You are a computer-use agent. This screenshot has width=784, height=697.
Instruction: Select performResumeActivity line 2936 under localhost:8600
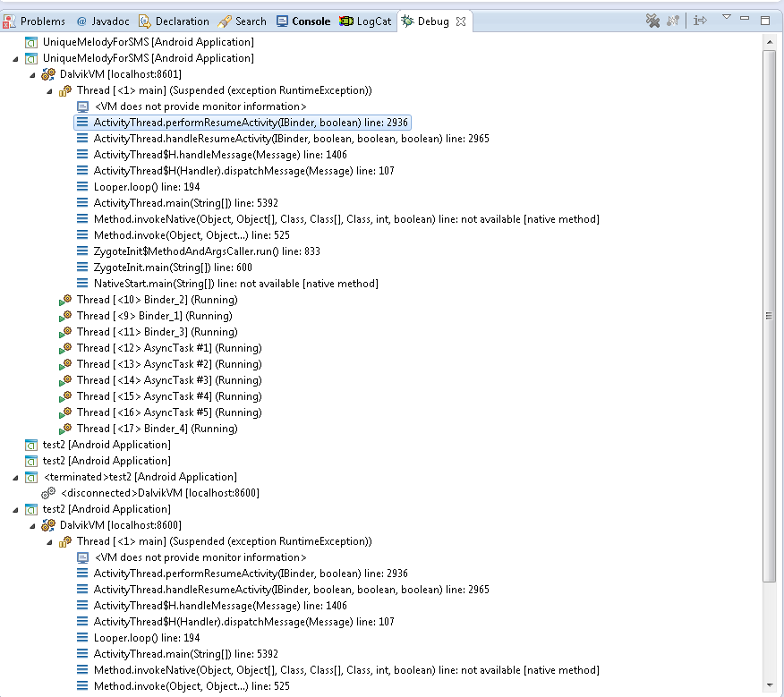[x=251, y=573]
